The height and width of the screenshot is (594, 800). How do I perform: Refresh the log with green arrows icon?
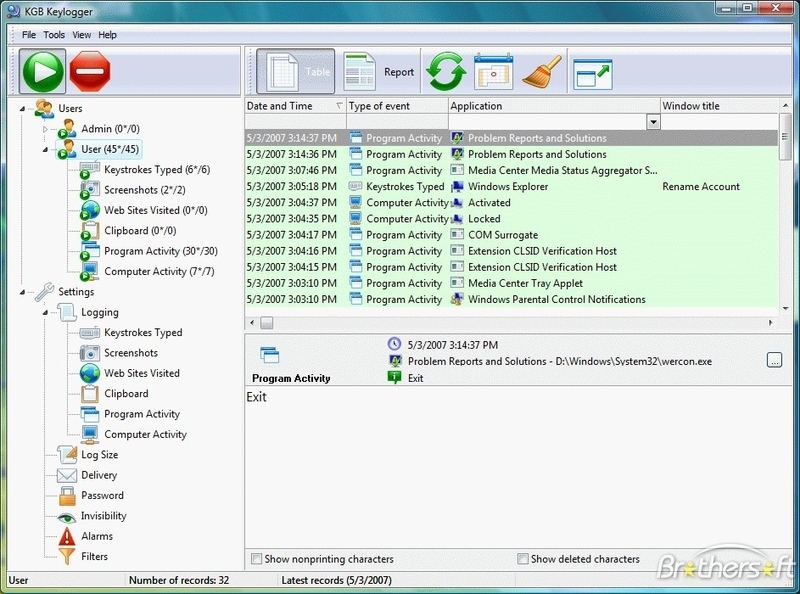tap(446, 71)
